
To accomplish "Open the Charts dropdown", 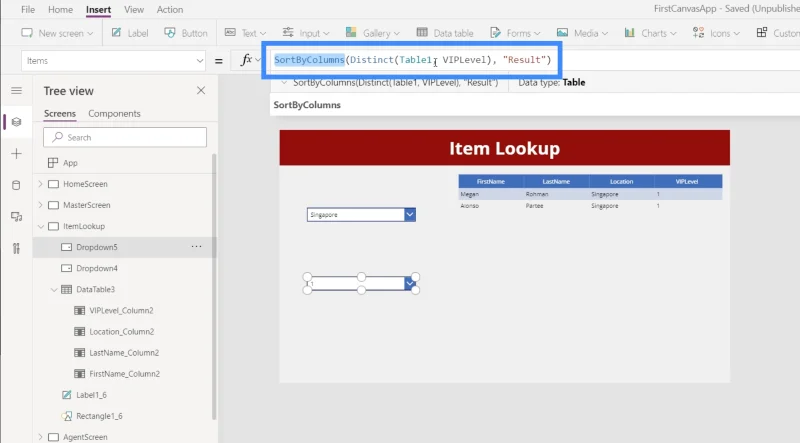I will (651, 33).
